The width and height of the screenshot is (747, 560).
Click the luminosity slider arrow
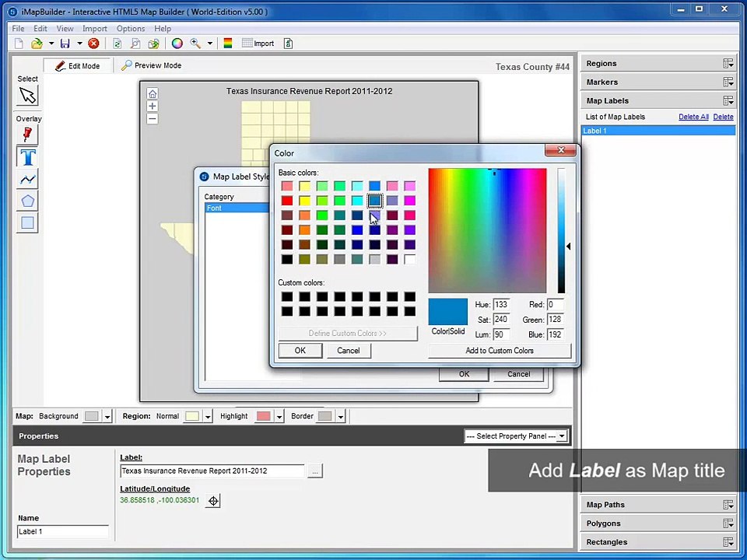[568, 247]
